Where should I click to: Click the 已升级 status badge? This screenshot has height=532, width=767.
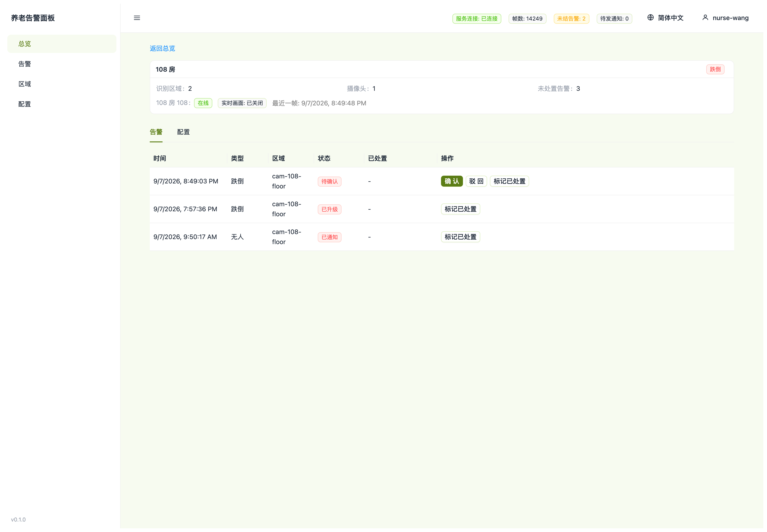pos(329,209)
